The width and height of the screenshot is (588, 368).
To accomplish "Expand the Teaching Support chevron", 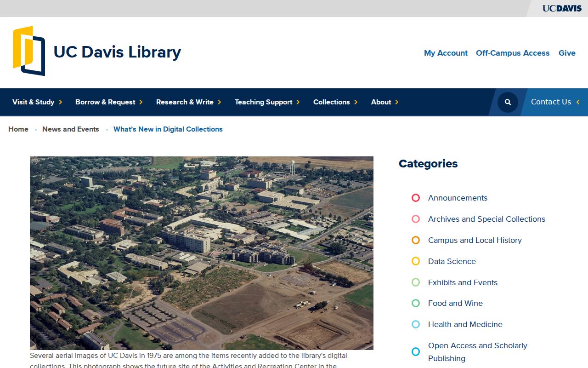I will (x=298, y=102).
